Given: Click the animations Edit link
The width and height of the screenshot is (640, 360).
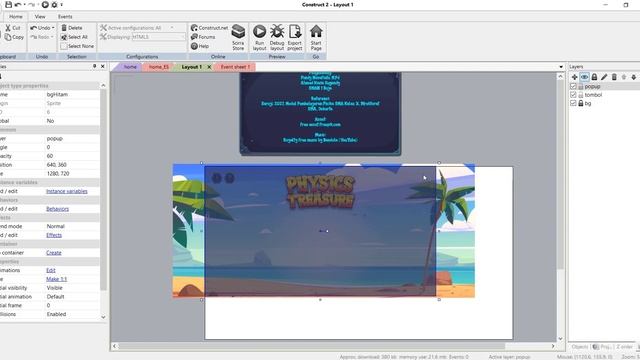Looking at the screenshot, I should (x=51, y=270).
